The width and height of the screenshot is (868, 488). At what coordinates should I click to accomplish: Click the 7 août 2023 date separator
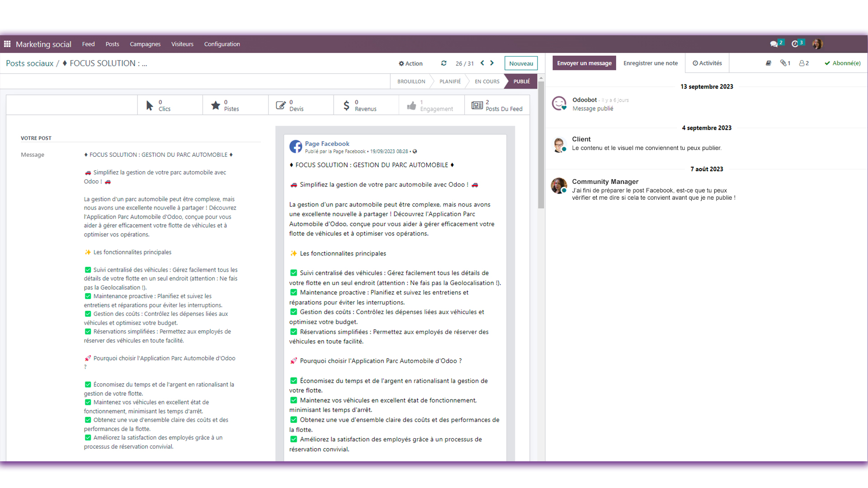point(707,169)
